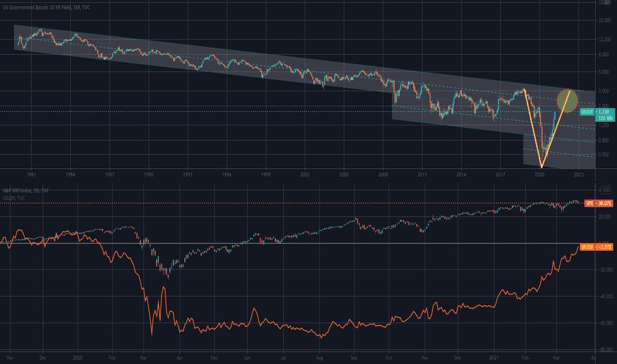This screenshot has width=617, height=364.
Task: Click the 8.000 price scale value
Action: (x=604, y=55)
